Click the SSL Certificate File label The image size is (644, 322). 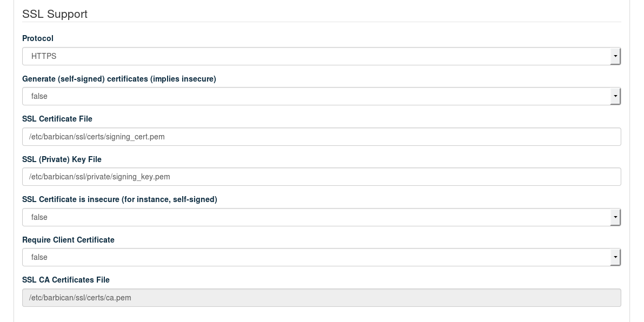coord(57,119)
